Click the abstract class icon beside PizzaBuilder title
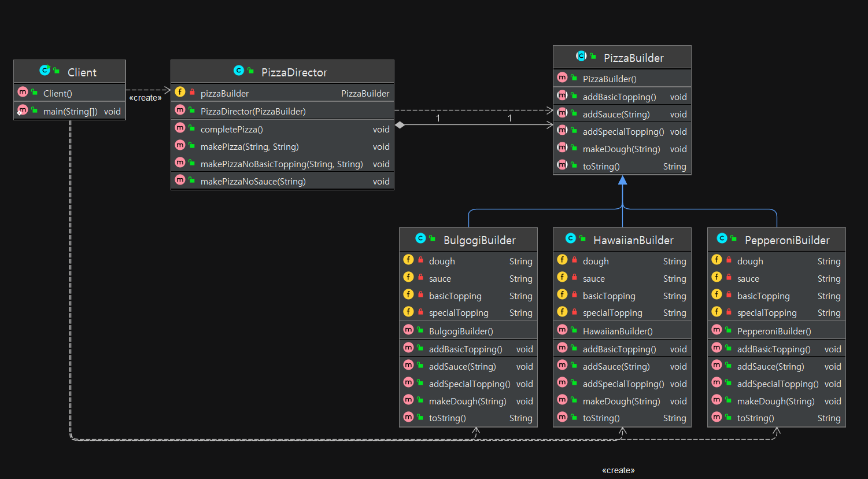Screen dimensions: 868x479 tap(581, 56)
